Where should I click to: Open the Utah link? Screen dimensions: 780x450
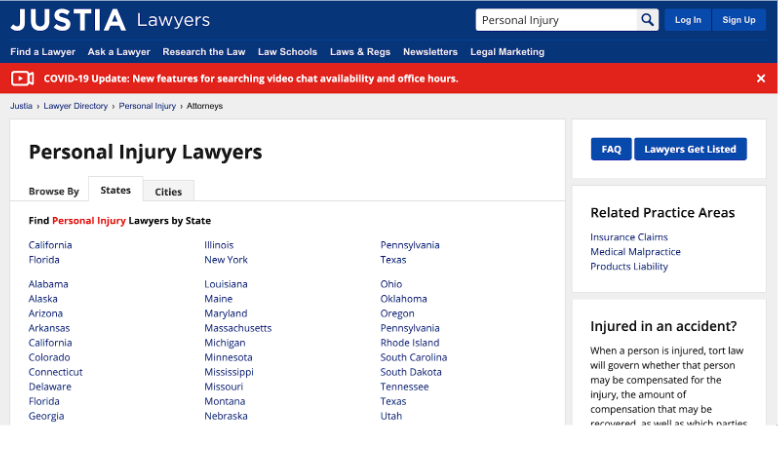[x=391, y=416]
